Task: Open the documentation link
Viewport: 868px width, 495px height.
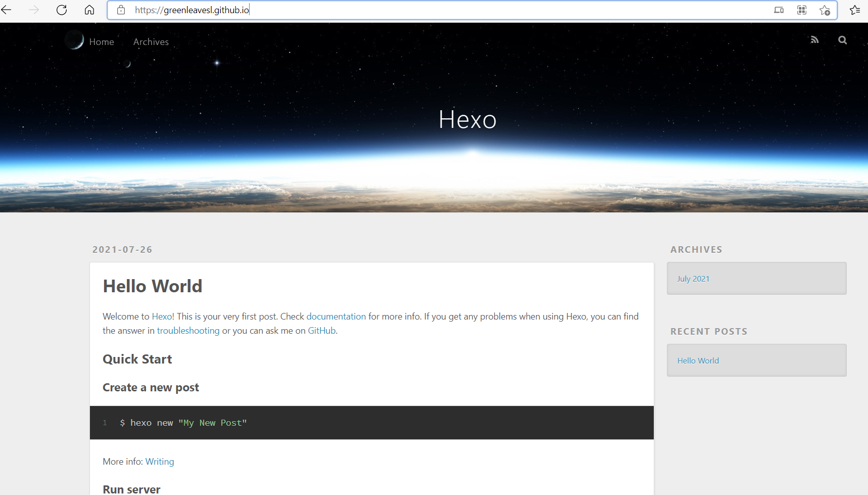Action: click(x=336, y=317)
